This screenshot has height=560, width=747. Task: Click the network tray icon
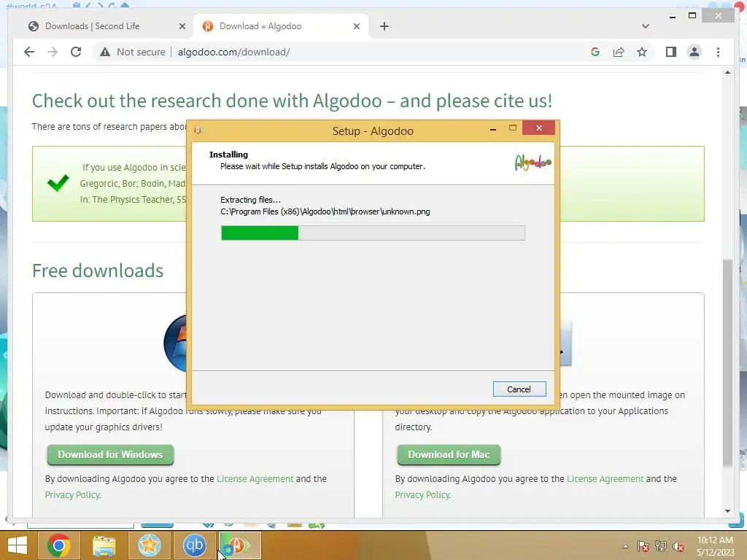coord(661,546)
